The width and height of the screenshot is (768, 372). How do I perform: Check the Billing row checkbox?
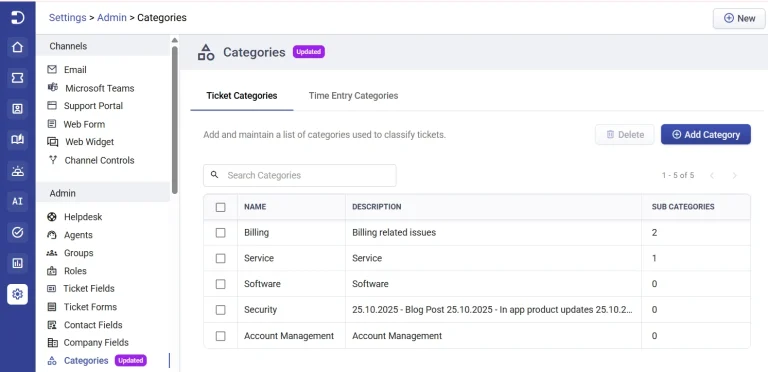pyautogui.click(x=220, y=232)
